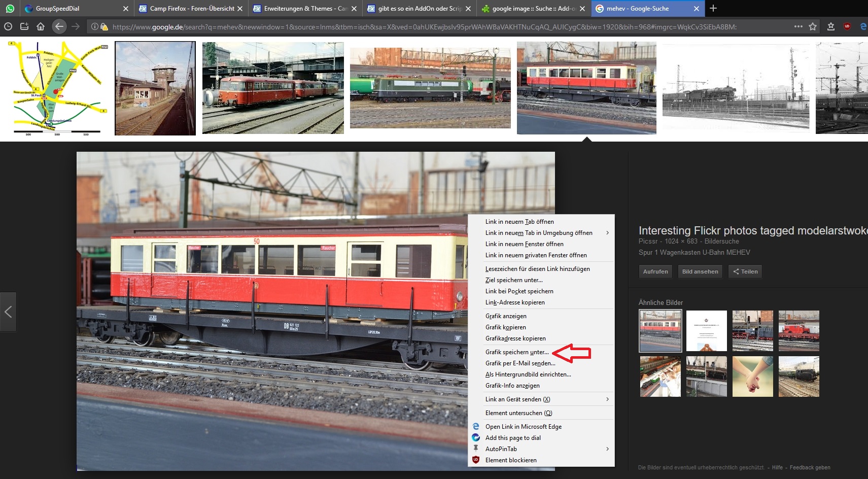
Task: Expand the AutoPinTab submenu
Action: (541, 449)
